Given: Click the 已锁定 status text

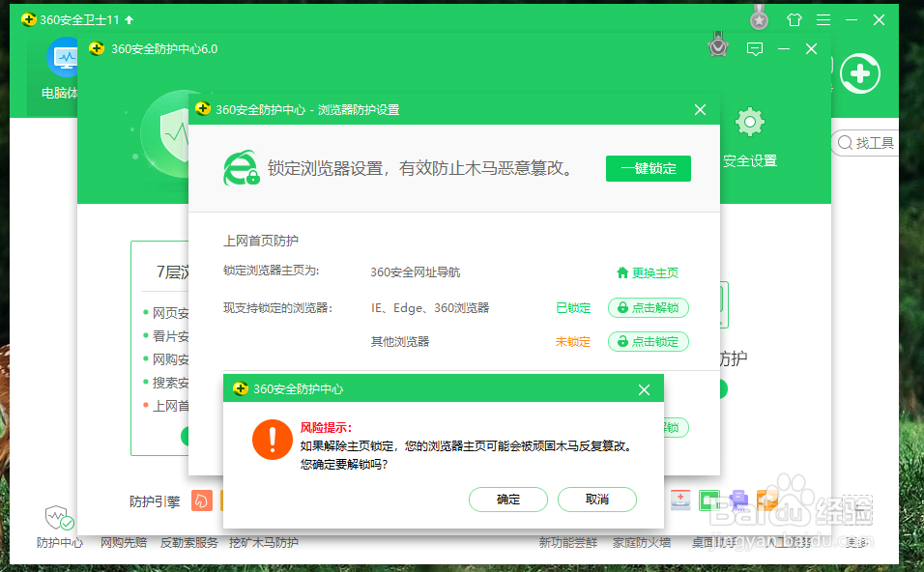Looking at the screenshot, I should click(x=573, y=308).
